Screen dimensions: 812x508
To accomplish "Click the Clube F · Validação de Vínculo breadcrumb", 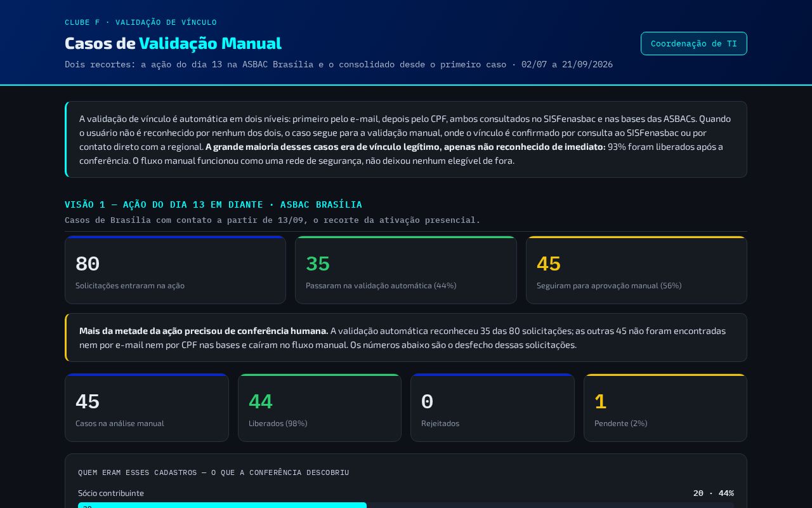I will tap(141, 22).
